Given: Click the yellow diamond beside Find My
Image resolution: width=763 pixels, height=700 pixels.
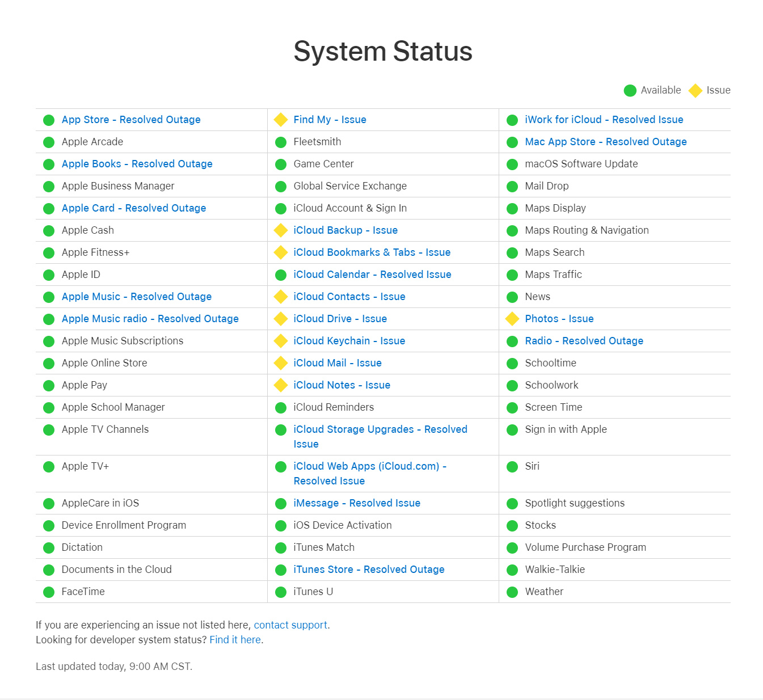Looking at the screenshot, I should click(280, 120).
